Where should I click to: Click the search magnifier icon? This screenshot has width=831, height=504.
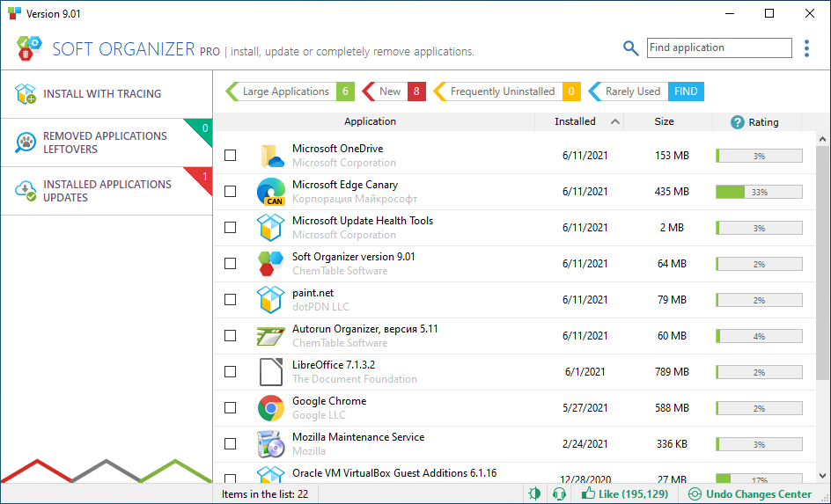coord(630,48)
